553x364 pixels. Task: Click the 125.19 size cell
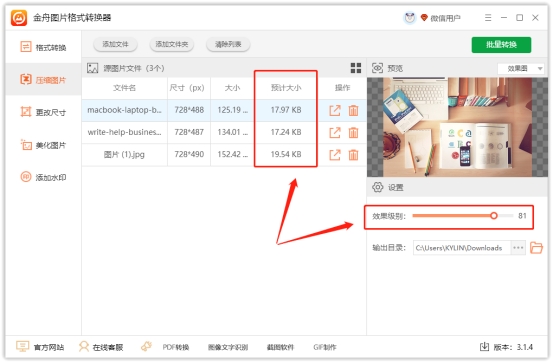pyautogui.click(x=233, y=110)
